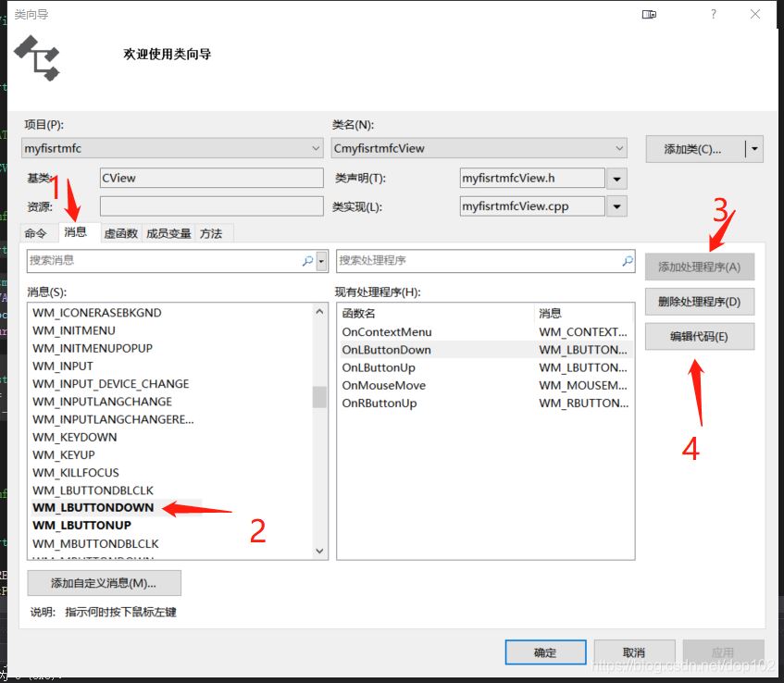Click the 删除处理程序(D) button
The height and width of the screenshot is (683, 784).
700,302
